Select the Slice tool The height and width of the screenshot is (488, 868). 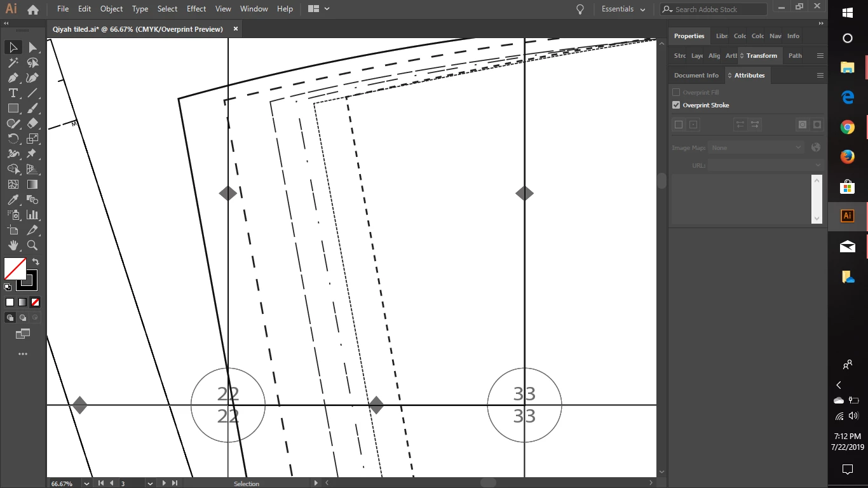(32, 230)
